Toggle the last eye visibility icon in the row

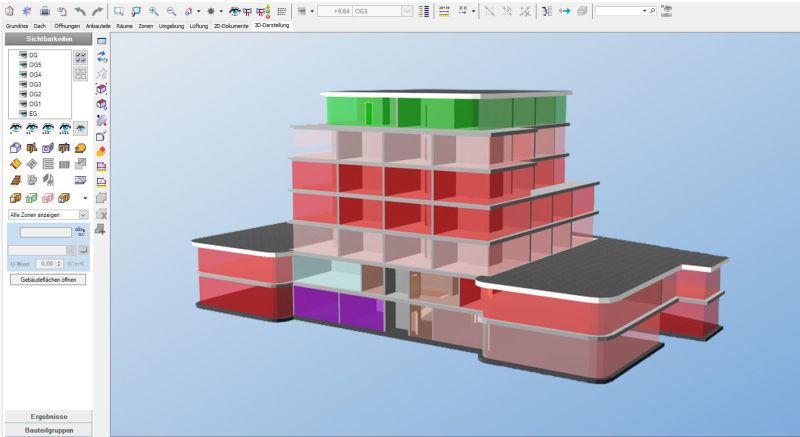(x=81, y=128)
